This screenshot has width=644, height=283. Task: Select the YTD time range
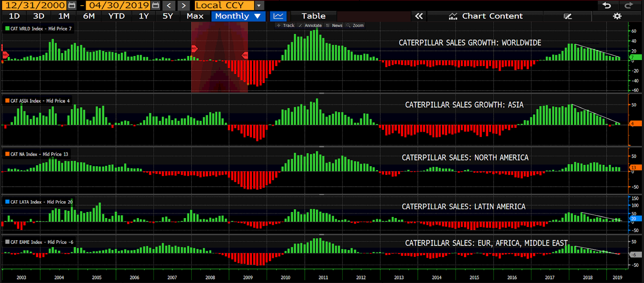coord(116,16)
